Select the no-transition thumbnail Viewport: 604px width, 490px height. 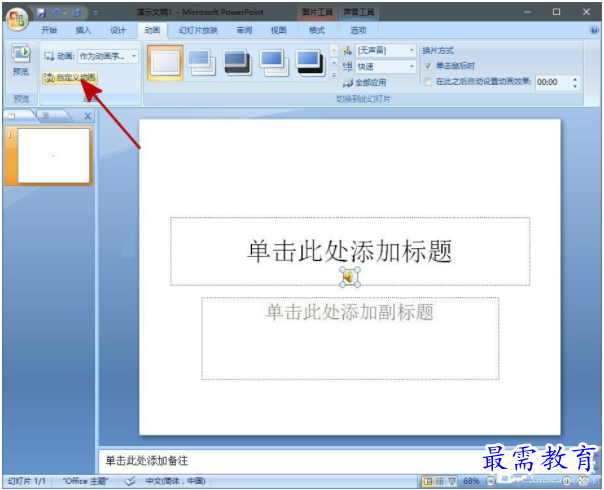166,63
